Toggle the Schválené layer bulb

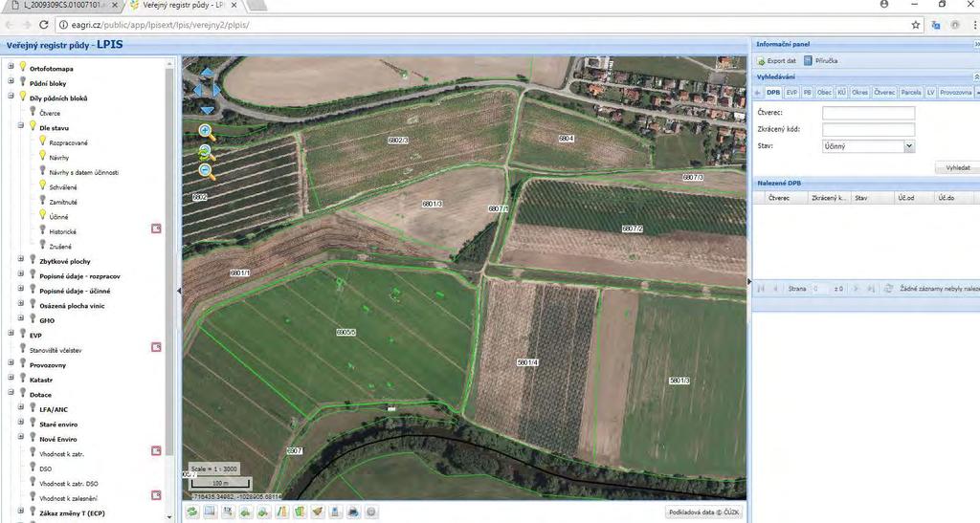pos(42,185)
